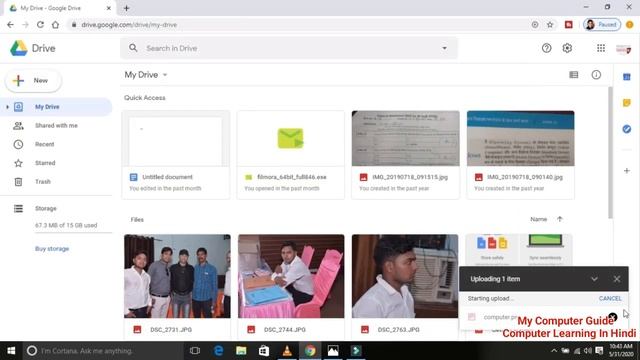This screenshot has width=640, height=360.
Task: Open the Microsoft Store taskbar icon
Action: (264, 351)
